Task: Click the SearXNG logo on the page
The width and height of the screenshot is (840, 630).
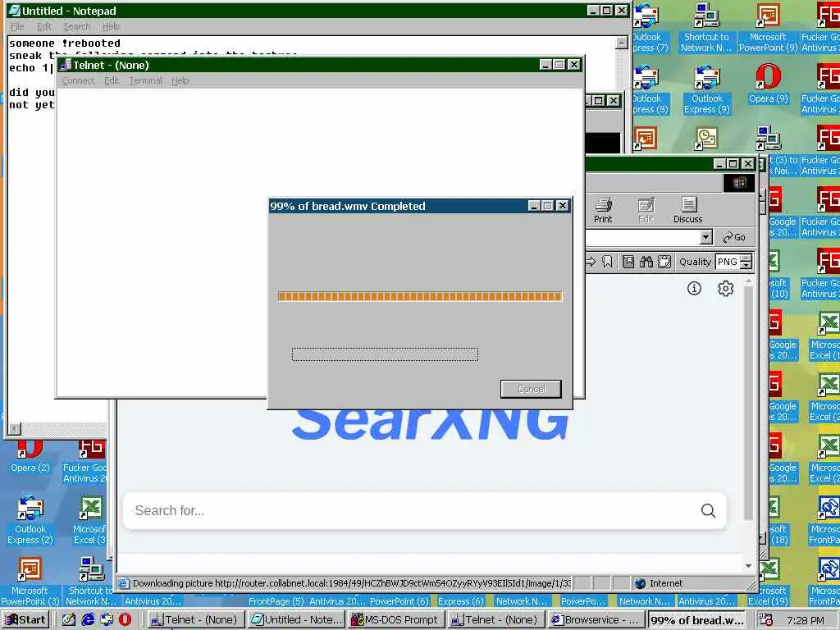Action: tap(430, 423)
